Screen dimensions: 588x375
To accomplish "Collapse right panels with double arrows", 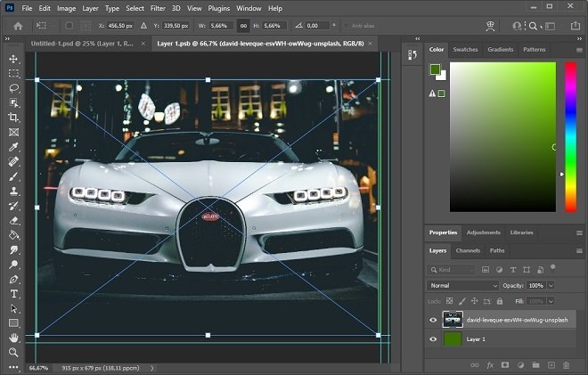I will [579, 38].
